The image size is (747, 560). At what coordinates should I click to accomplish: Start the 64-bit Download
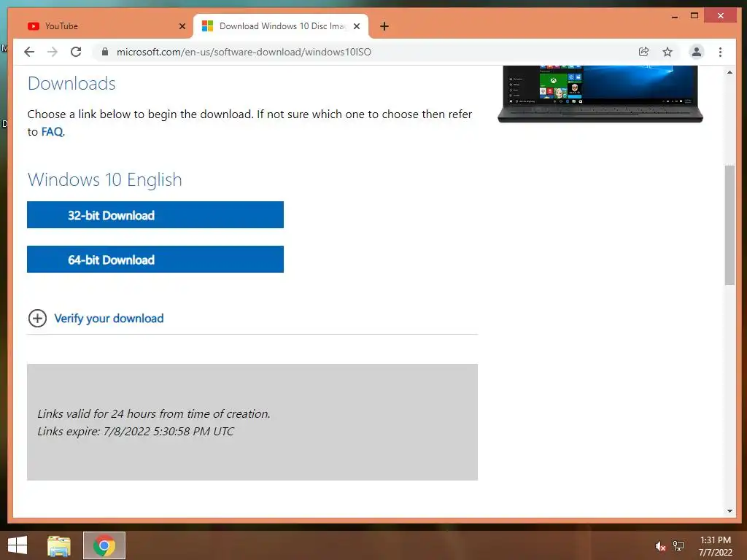click(155, 259)
